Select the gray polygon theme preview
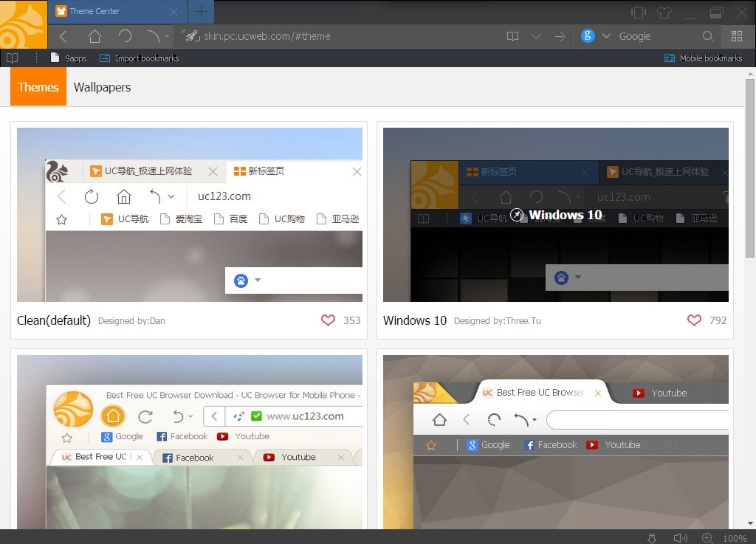 (x=556, y=442)
